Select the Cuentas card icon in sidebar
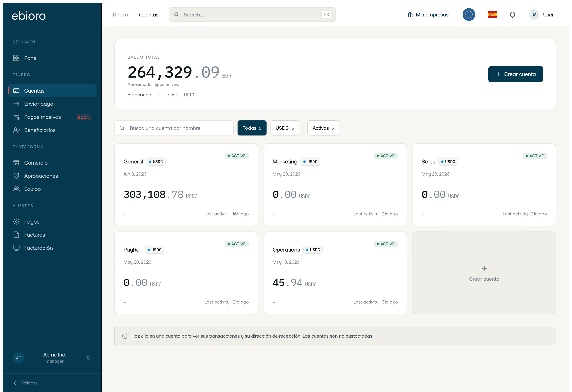Screen dimensions: 572x392 (16, 91)
